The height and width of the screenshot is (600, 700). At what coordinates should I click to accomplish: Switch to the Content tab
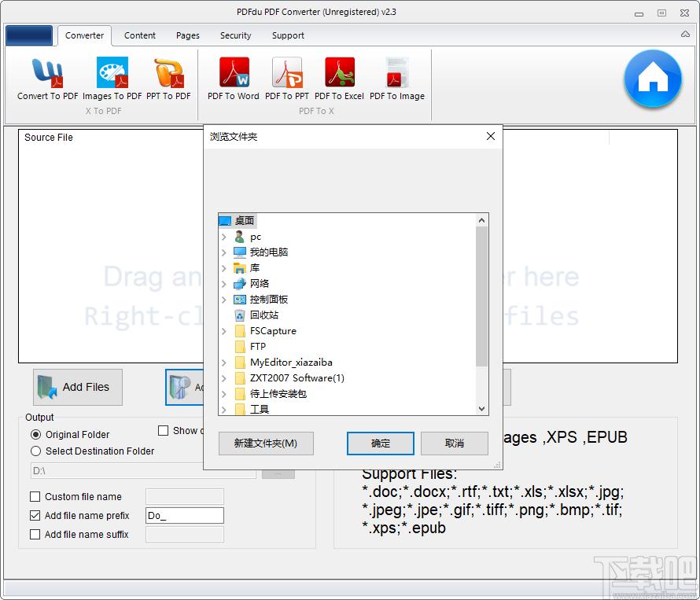(140, 35)
